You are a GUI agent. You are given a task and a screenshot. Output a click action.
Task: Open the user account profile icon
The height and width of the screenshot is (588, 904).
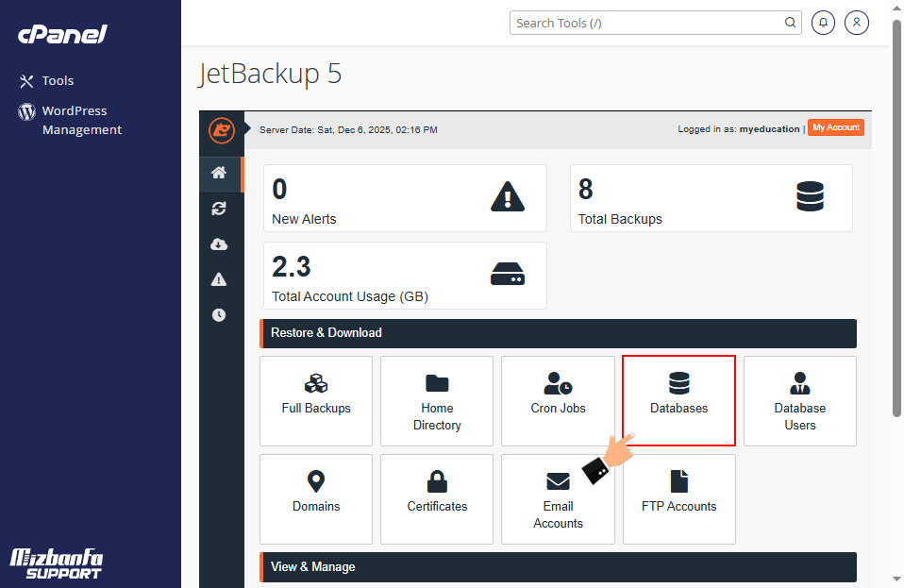857,23
